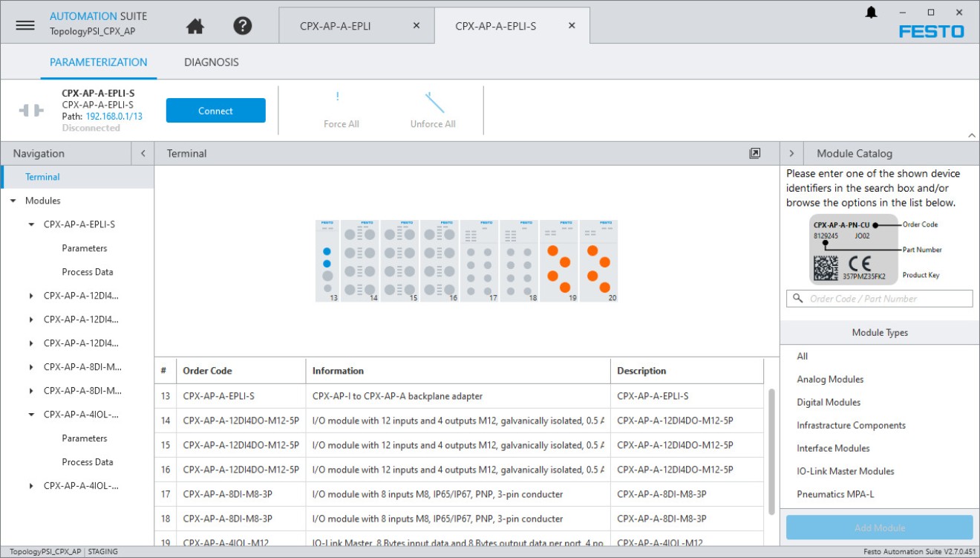Viewport: 980px width, 558px height.
Task: Collapse the expanded CPX-AP-A-4IOL node
Action: (x=31, y=415)
